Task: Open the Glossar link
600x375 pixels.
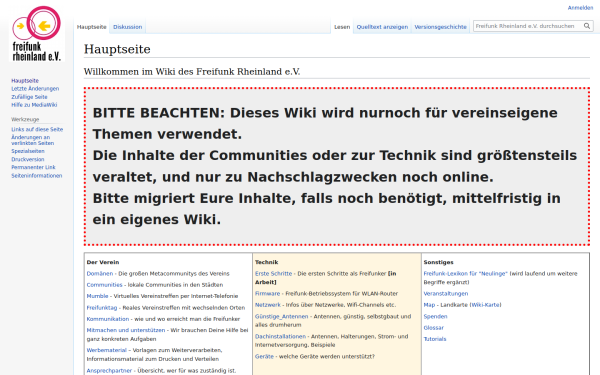Action: [434, 328]
